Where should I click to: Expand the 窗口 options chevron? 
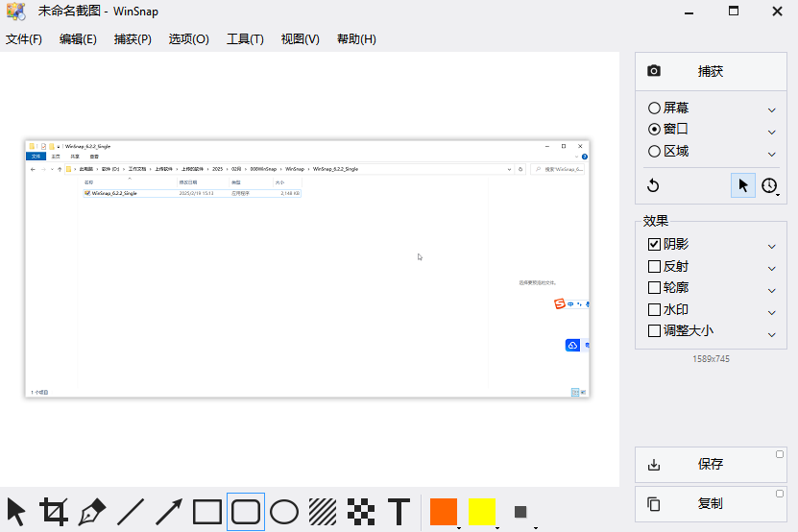[x=771, y=132]
